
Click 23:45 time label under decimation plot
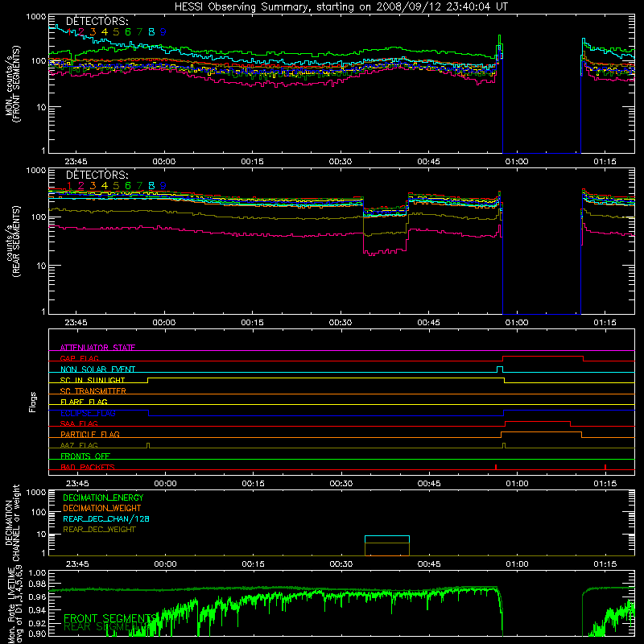tap(77, 564)
